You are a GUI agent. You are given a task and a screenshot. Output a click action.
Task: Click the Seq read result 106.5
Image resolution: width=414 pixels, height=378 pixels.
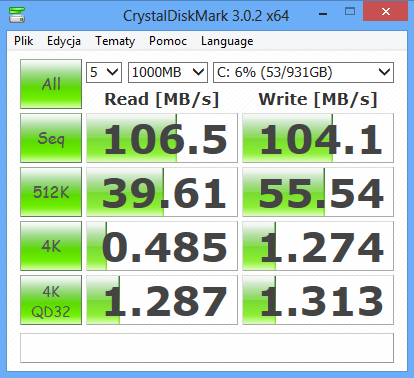pos(162,138)
